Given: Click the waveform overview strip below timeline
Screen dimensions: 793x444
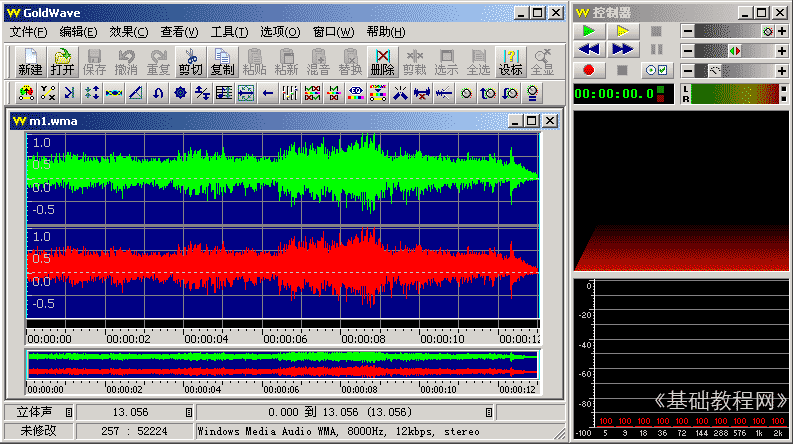Looking at the screenshot, I should (x=282, y=364).
